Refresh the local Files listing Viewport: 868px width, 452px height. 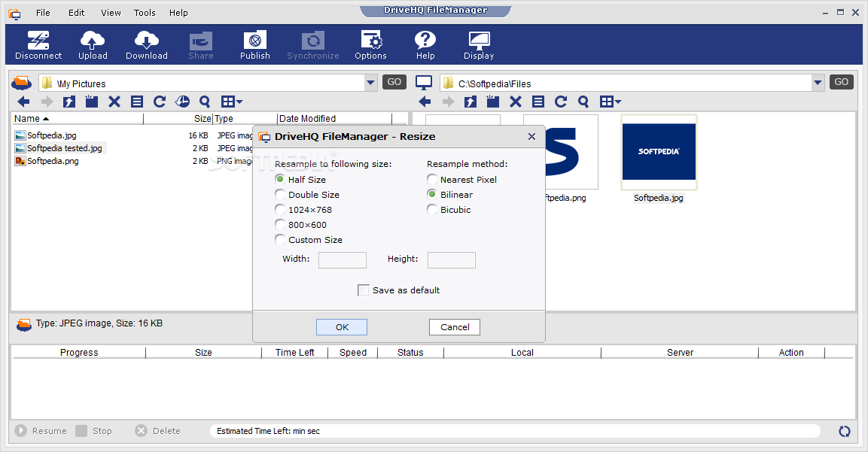[x=561, y=102]
